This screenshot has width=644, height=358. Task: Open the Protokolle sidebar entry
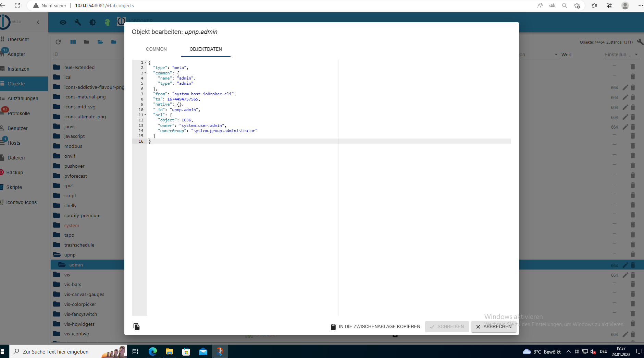(x=19, y=114)
